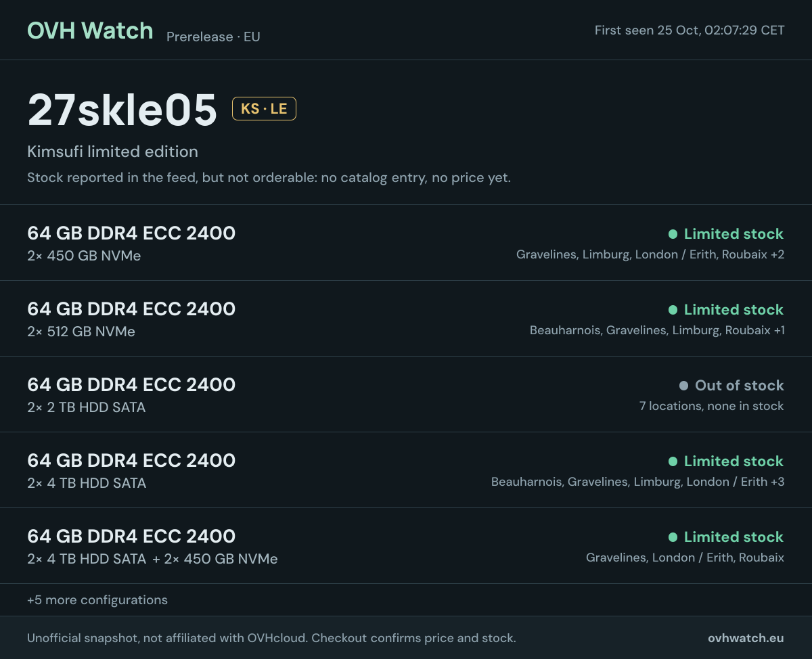Expand the "+5 more configurations" list
This screenshot has height=659, width=812.
(97, 600)
